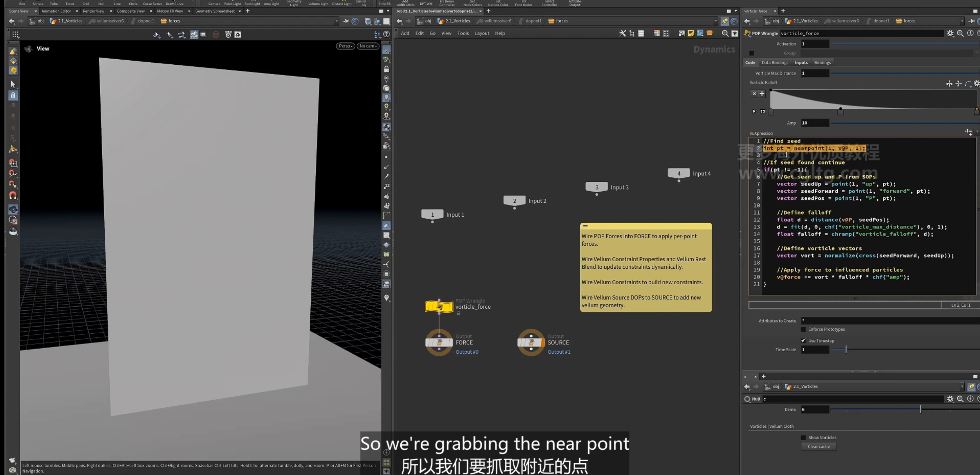Viewport: 980px width, 475px height.
Task: Select the arrow select tool in viewport toolbar
Action: [13, 84]
